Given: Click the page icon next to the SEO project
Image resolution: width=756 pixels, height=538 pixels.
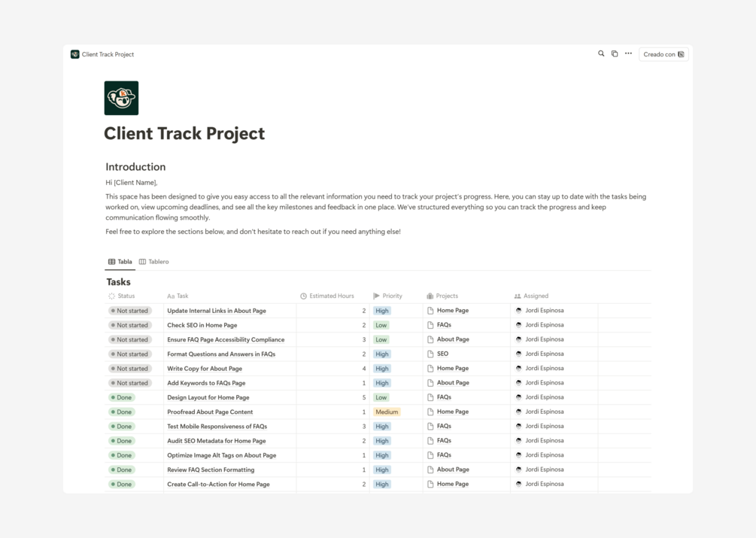Looking at the screenshot, I should pyautogui.click(x=430, y=354).
